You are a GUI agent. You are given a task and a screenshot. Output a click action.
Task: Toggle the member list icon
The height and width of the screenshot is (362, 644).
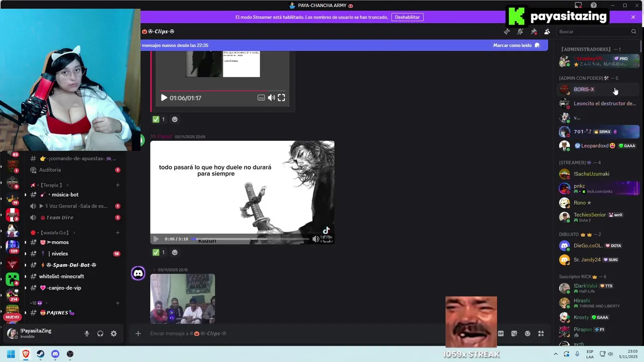tap(547, 32)
